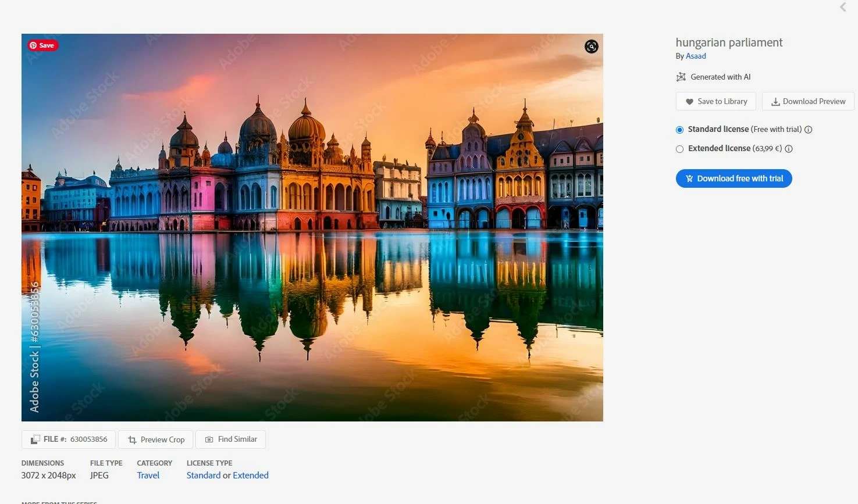Click camera icon in Find Similar

[209, 439]
